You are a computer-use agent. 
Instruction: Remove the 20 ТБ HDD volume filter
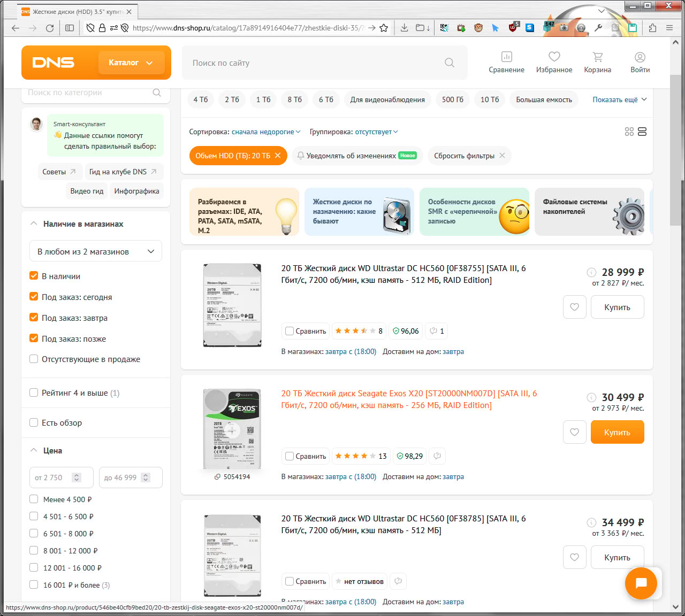(x=278, y=156)
